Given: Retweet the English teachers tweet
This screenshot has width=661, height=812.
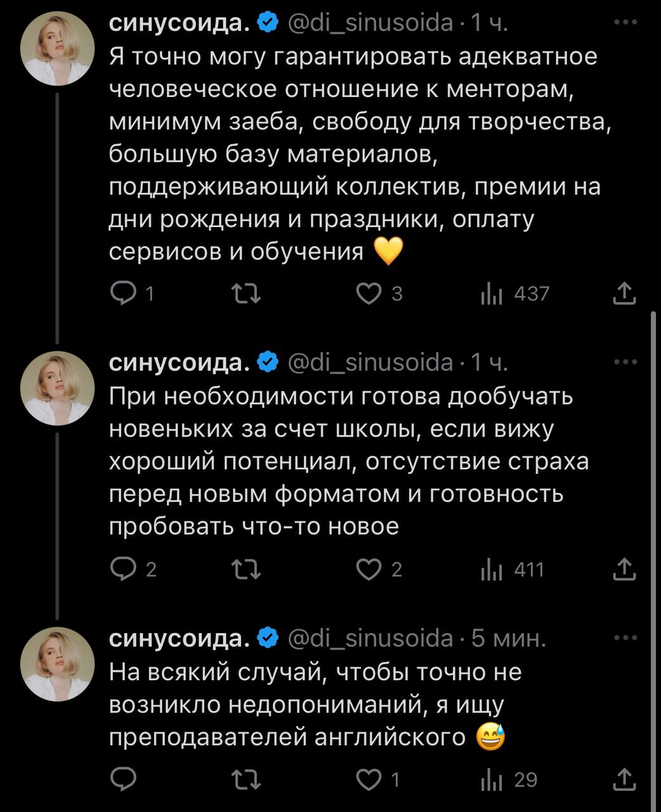Looking at the screenshot, I should click(245, 780).
